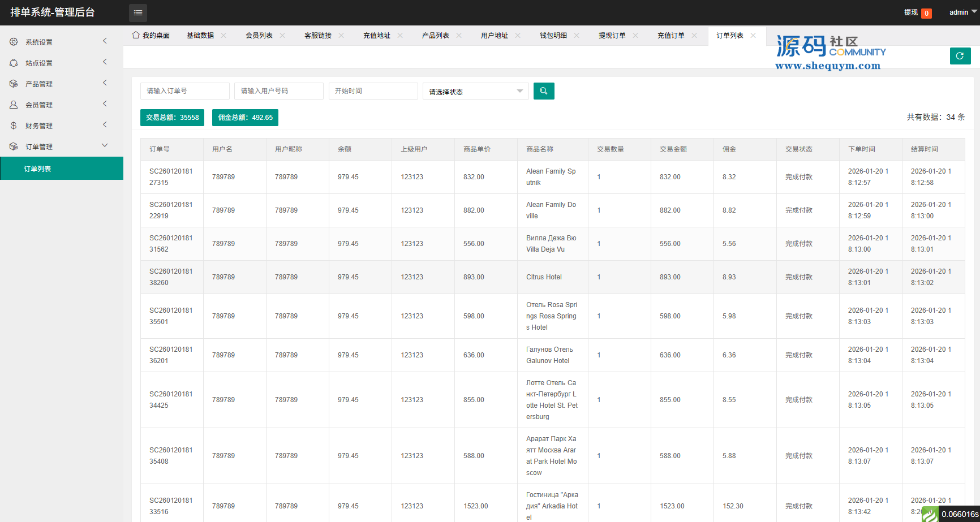Switch to the 钱包明细 tab
Screen dimensions: 980x522
(x=553, y=36)
